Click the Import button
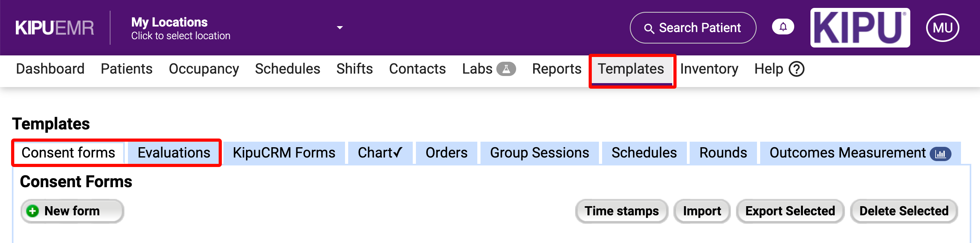The height and width of the screenshot is (243, 980). click(702, 211)
